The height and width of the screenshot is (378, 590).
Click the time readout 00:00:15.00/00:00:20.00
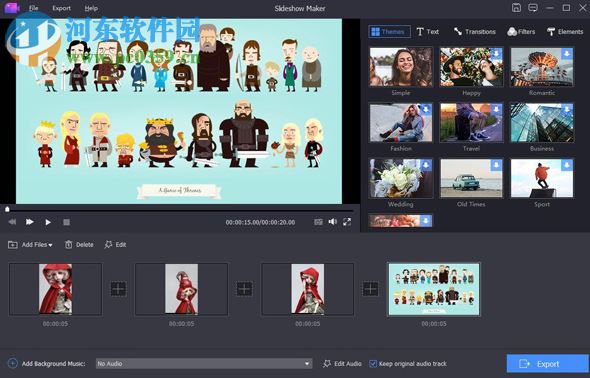tap(260, 222)
